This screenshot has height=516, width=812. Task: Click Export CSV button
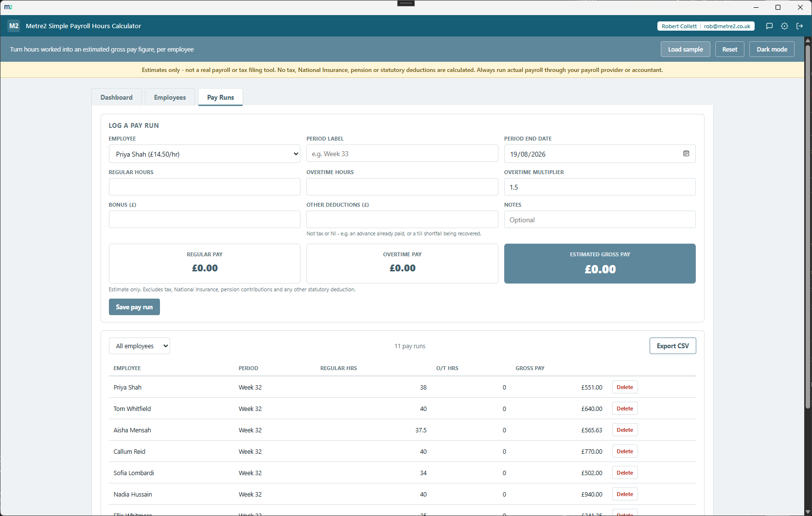[x=673, y=346]
